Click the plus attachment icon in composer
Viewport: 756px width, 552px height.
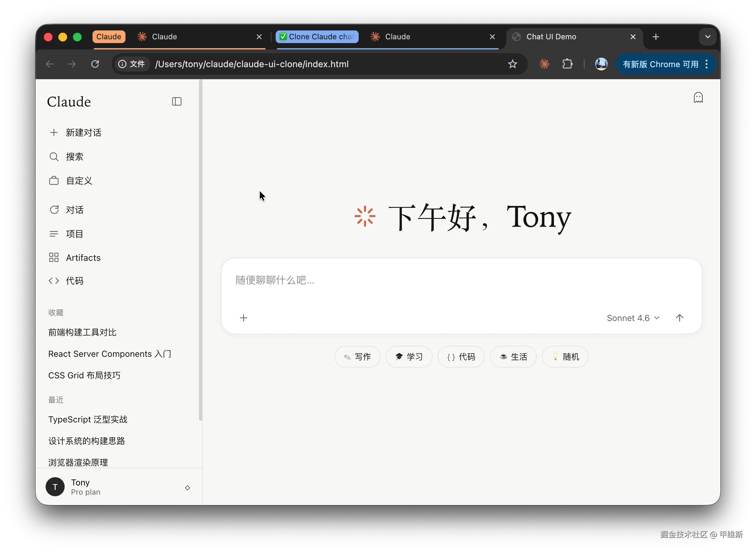pyautogui.click(x=244, y=318)
